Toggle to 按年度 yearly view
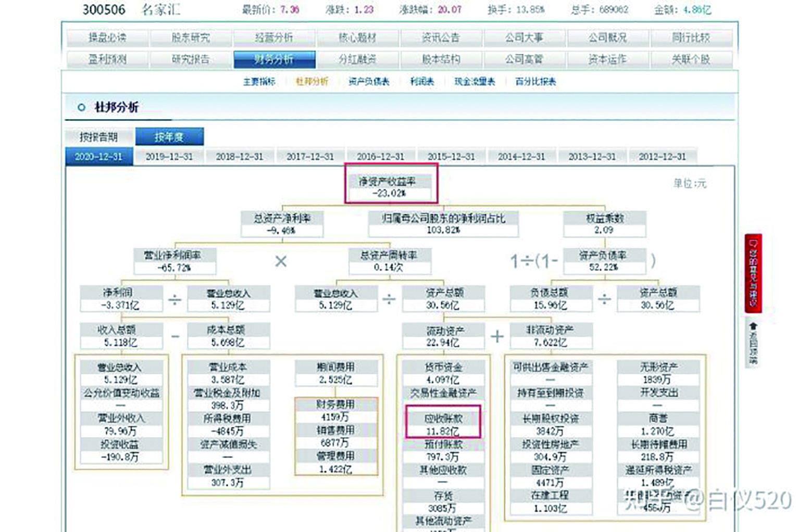This screenshot has height=532, width=812. (x=169, y=137)
